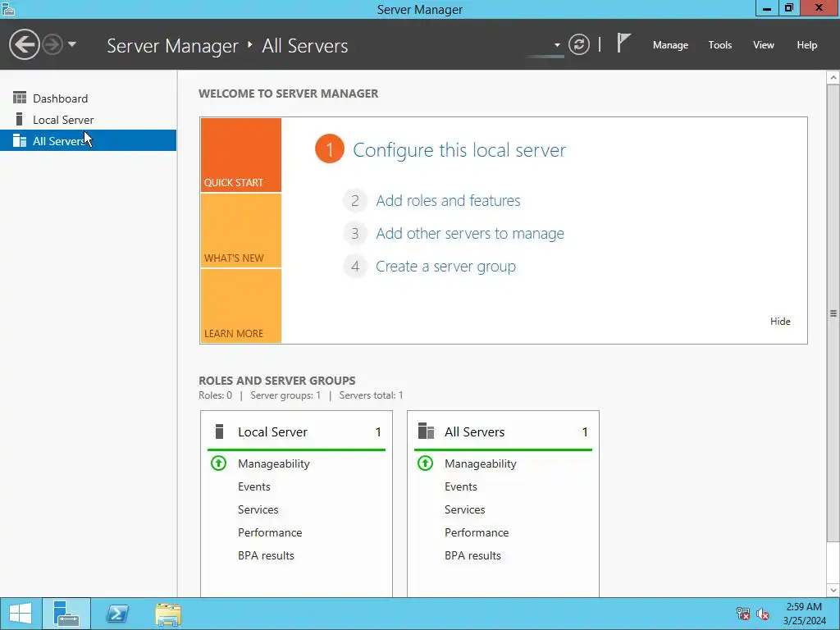Click the Local Server tile icon
This screenshot has width=840, height=630.
pyautogui.click(x=219, y=431)
